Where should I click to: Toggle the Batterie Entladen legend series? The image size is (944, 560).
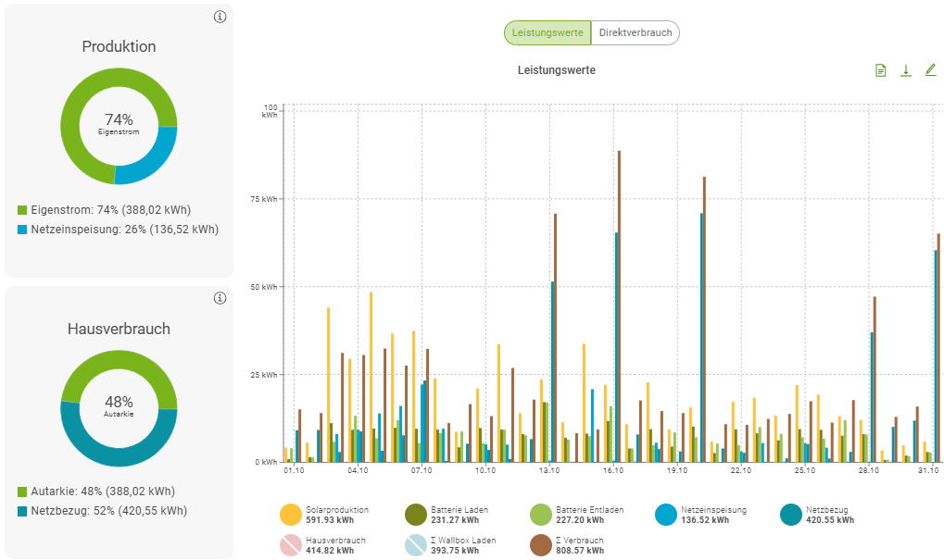point(541,515)
